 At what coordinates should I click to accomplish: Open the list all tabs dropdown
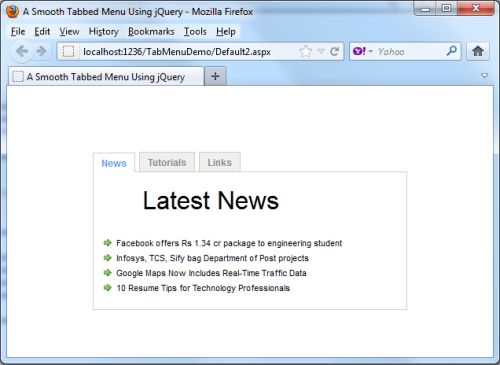(484, 76)
